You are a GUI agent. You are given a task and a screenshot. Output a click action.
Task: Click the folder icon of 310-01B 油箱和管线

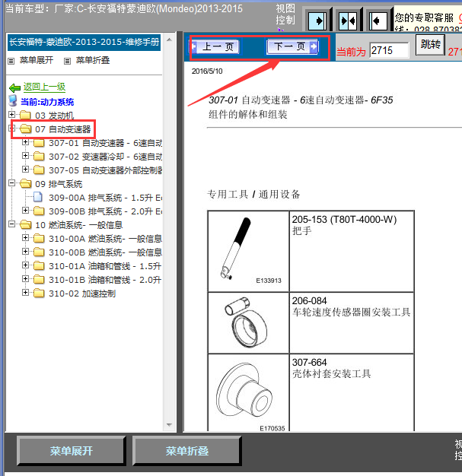pos(39,279)
